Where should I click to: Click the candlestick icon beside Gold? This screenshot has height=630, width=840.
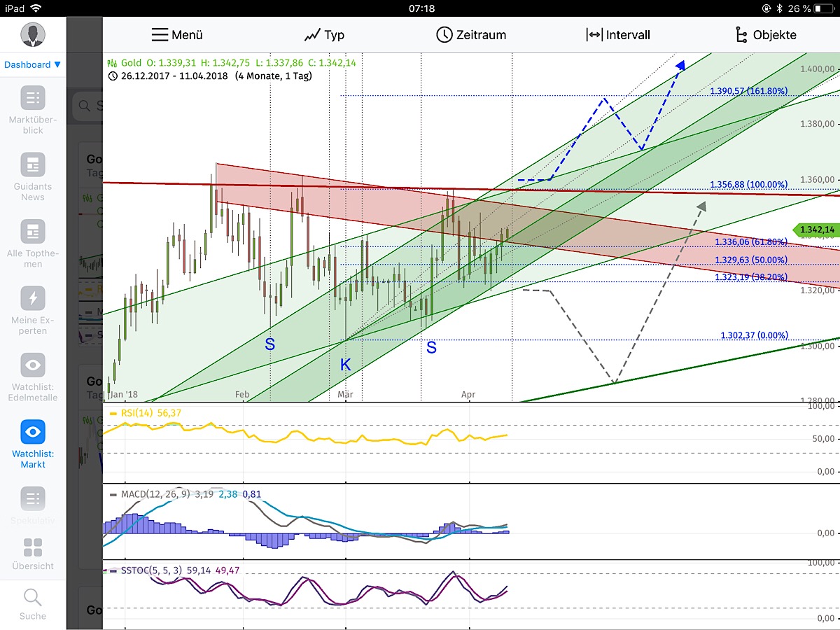(111, 62)
